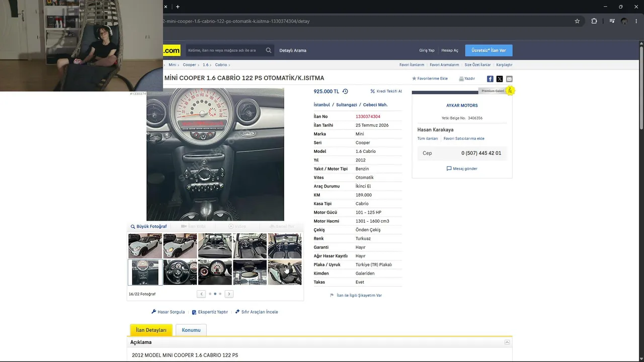Go to next photo thumbnail page
644x362 pixels.
[229, 294]
